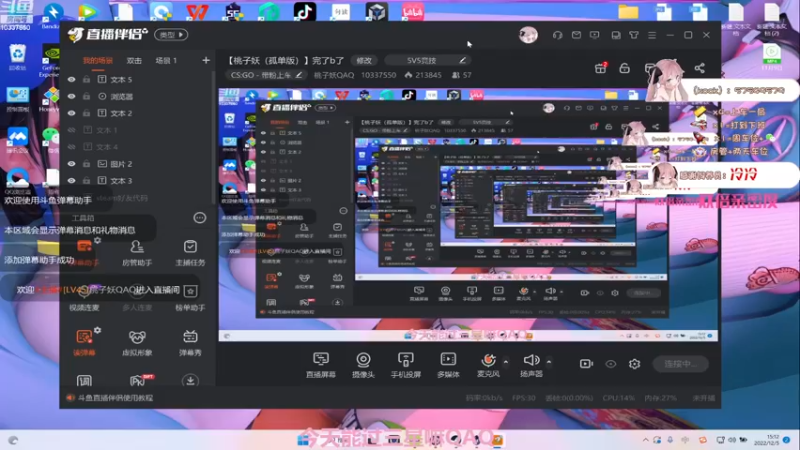Expand the 类型 type selector beside logo

(171, 35)
